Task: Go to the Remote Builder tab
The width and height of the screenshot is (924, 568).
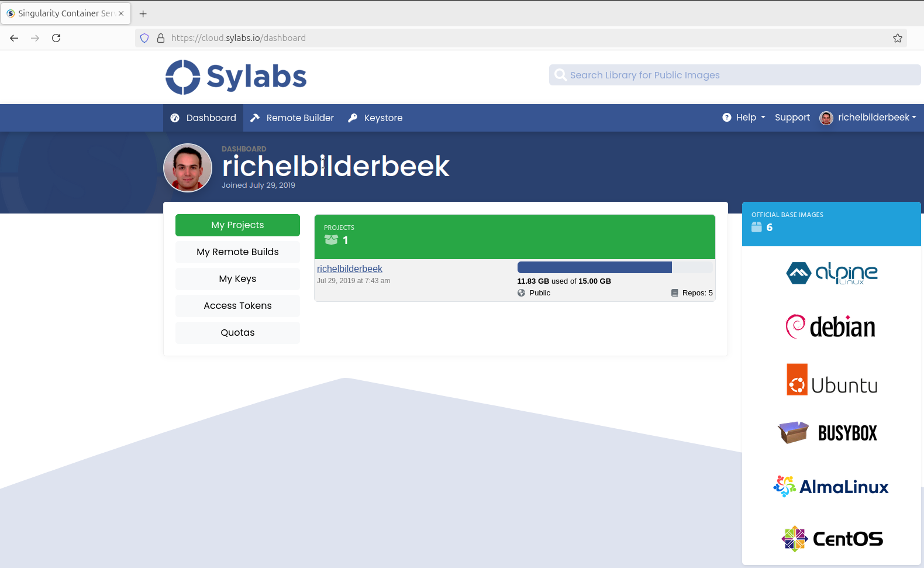Action: [x=292, y=118]
